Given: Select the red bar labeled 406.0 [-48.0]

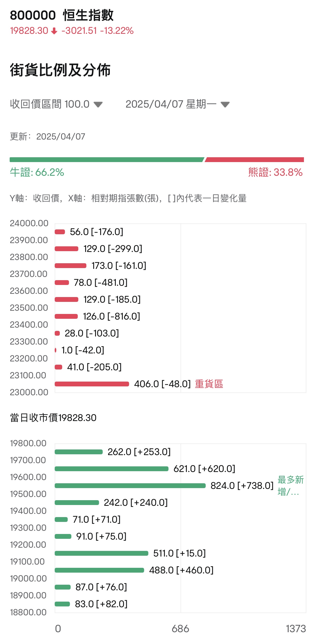Looking at the screenshot, I should 92,384.
